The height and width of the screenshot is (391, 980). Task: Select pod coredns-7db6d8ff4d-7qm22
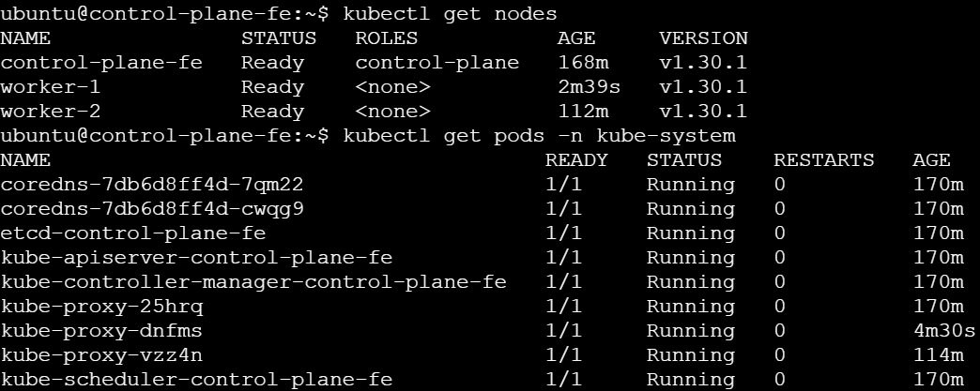(152, 185)
